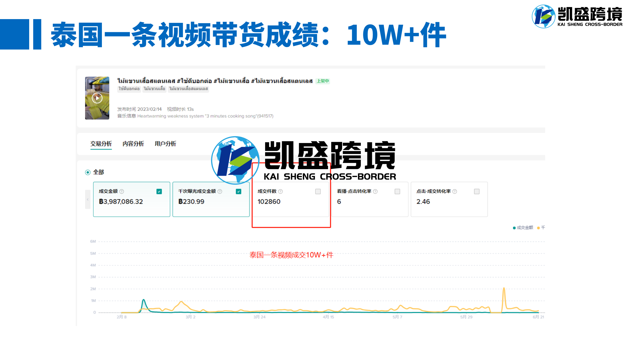
Task: Select the 102860 units sold value
Action: click(x=269, y=202)
